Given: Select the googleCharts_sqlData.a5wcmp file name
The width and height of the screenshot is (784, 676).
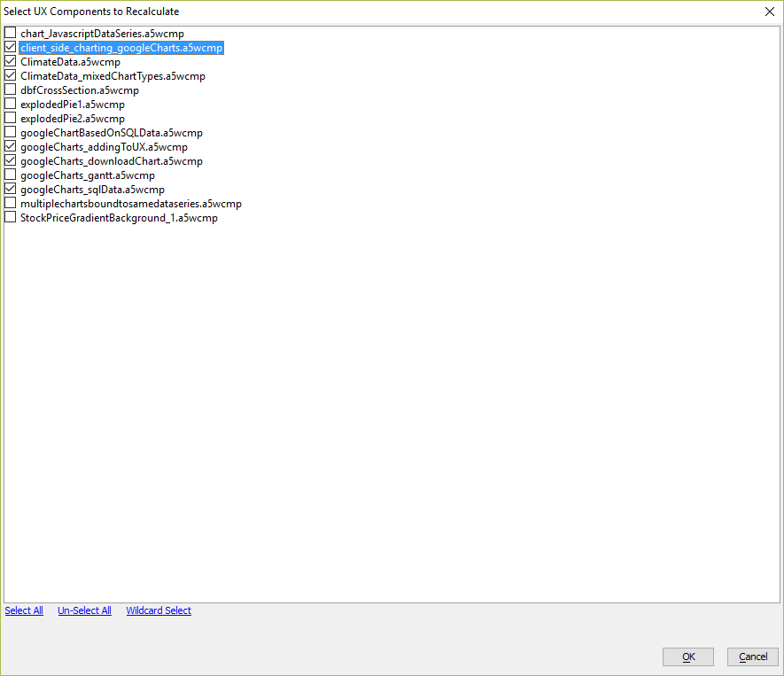Looking at the screenshot, I should coord(92,190).
